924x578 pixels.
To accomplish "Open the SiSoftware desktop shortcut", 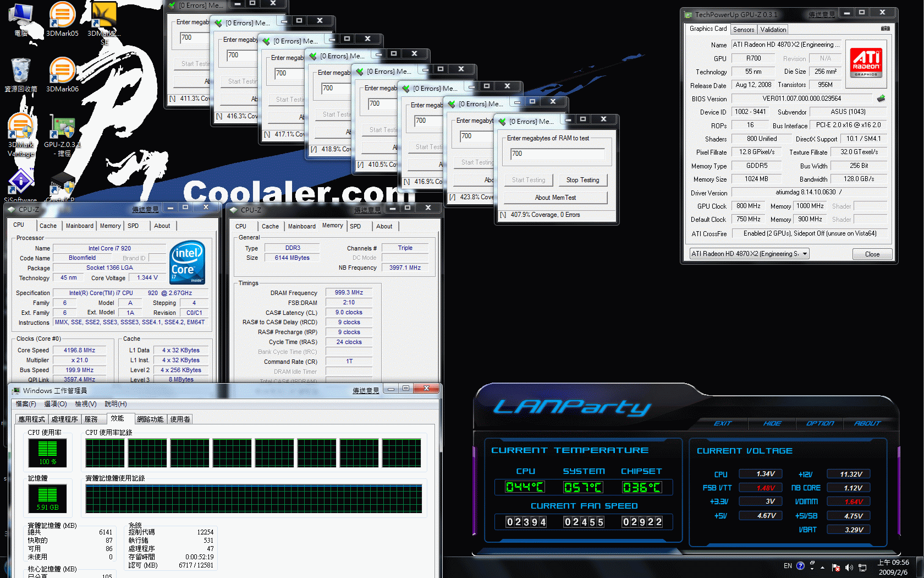I will pos(20,186).
